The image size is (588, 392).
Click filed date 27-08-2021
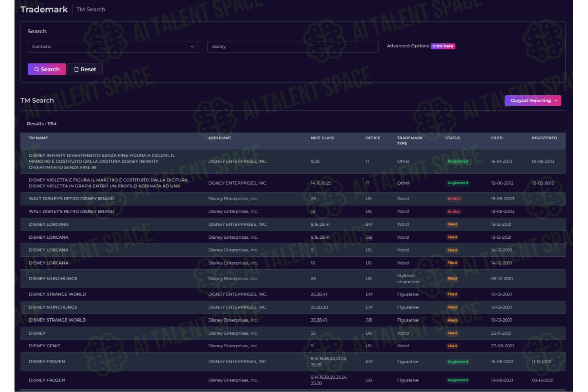502,346
